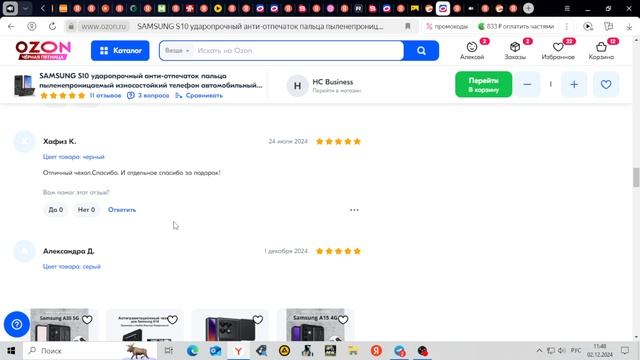The width and height of the screenshot is (640, 360).
Task: Click the bookmark icon in the address bar
Action: click(407, 26)
